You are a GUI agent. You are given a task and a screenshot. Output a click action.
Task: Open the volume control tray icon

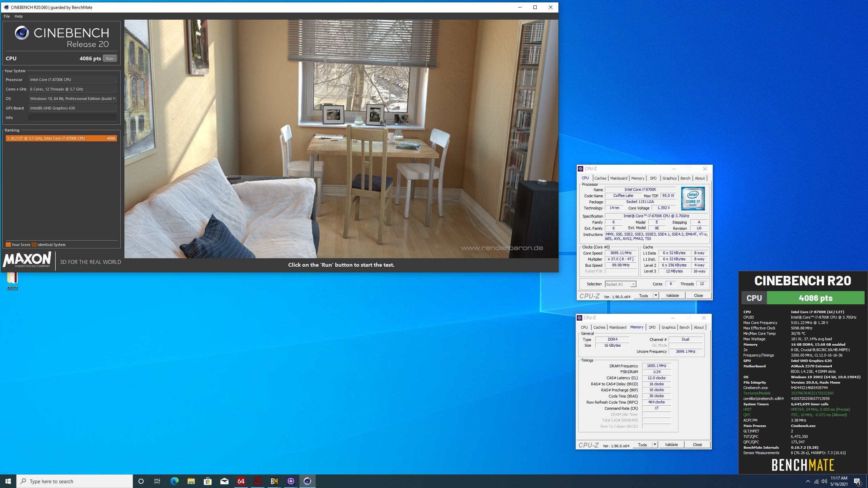[824, 482]
